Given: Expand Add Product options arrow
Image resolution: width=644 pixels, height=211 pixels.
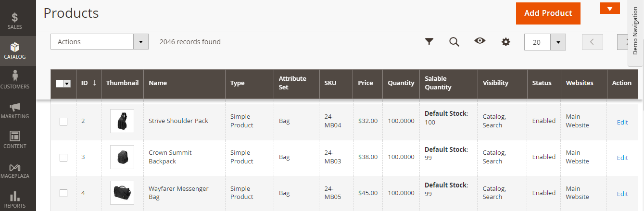Looking at the screenshot, I should (610, 9).
